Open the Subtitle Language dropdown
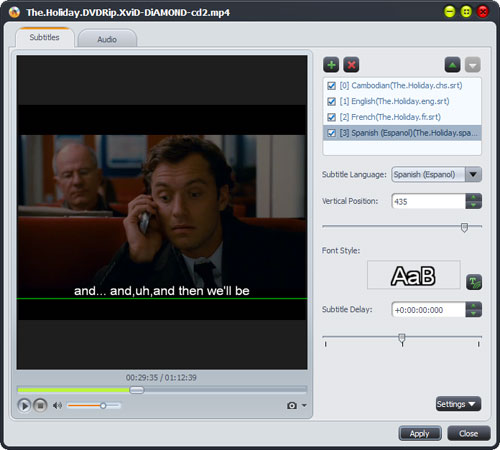The width and height of the screenshot is (500, 450). point(436,174)
